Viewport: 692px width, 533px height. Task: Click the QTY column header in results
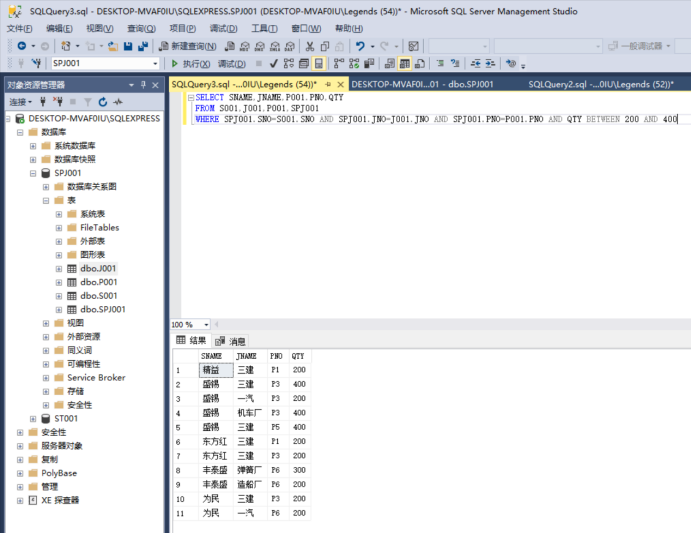tap(298, 356)
